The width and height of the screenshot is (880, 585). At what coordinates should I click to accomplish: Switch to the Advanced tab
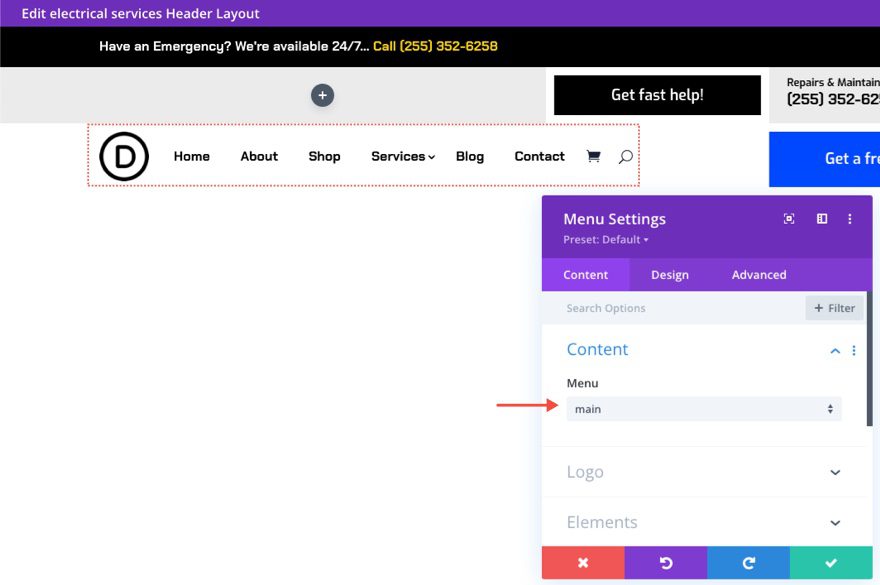click(758, 274)
